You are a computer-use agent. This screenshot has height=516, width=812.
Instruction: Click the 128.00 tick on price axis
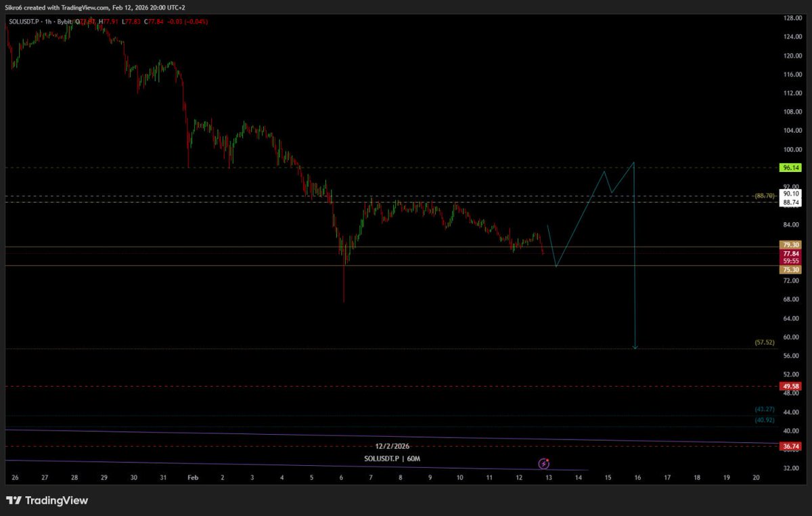[x=793, y=18]
